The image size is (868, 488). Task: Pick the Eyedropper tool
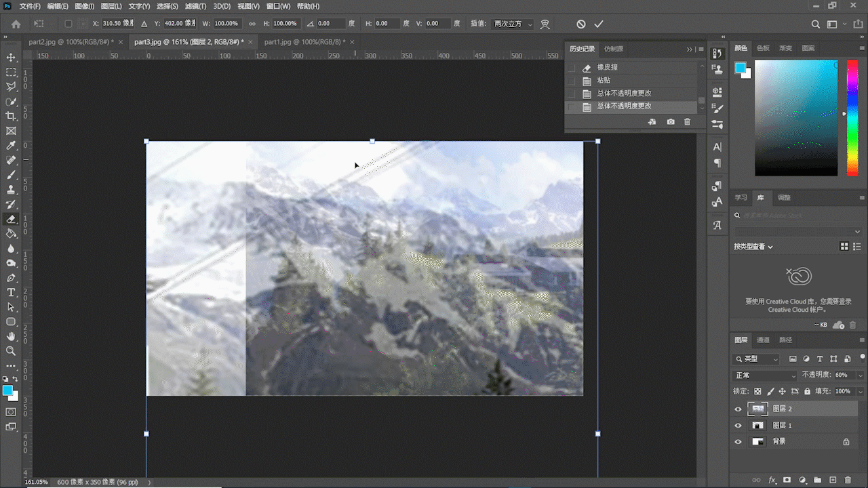click(11, 146)
